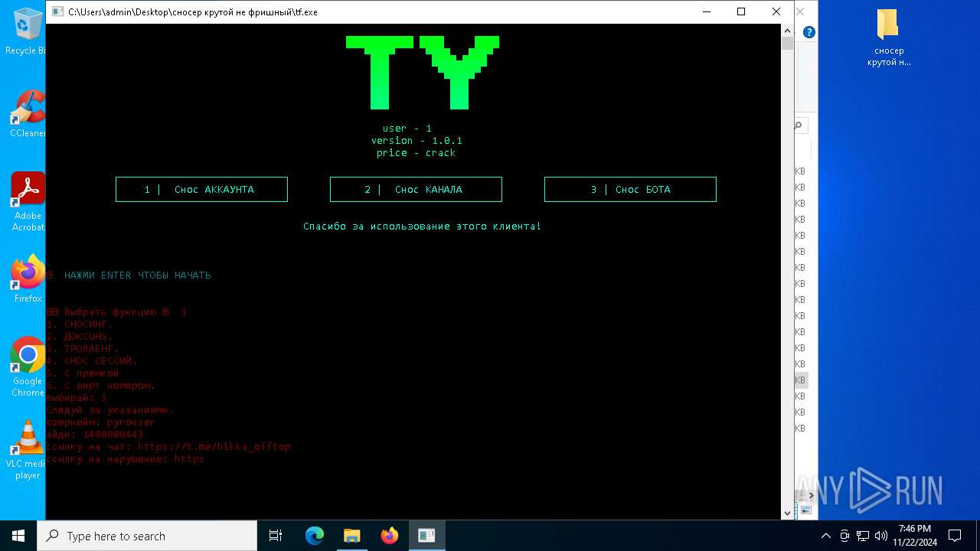Screen dimensions: 980x551
Task: Launch VLC media player desktop shortcut
Action: pos(28,450)
